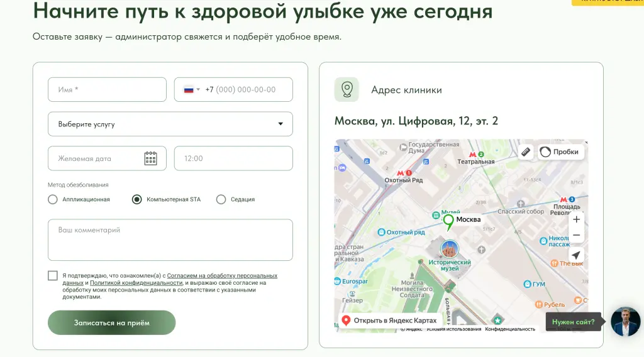The image size is (644, 357).
Task: Click the "Рубель" restaurant marker on map
Action: (x=539, y=304)
